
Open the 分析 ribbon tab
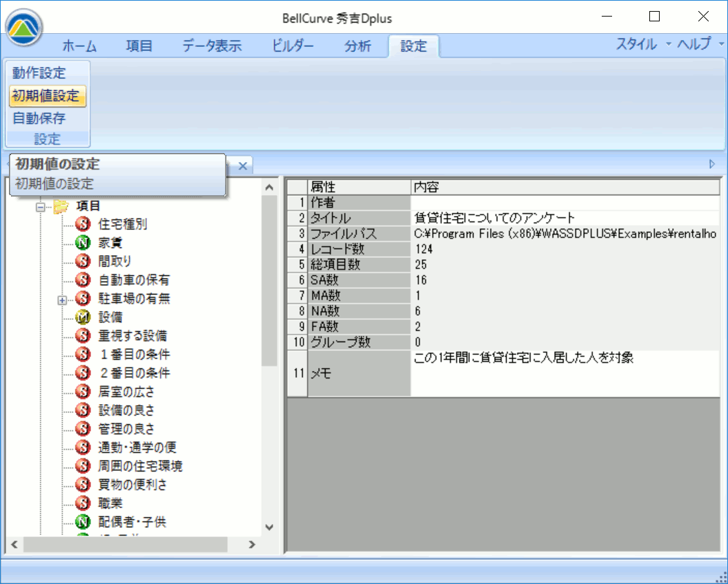(357, 46)
